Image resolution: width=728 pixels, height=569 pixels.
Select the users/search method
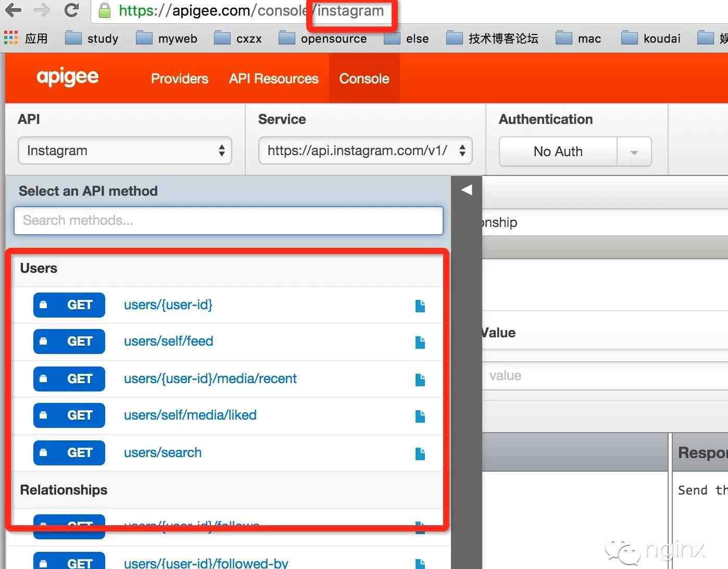[x=162, y=452]
